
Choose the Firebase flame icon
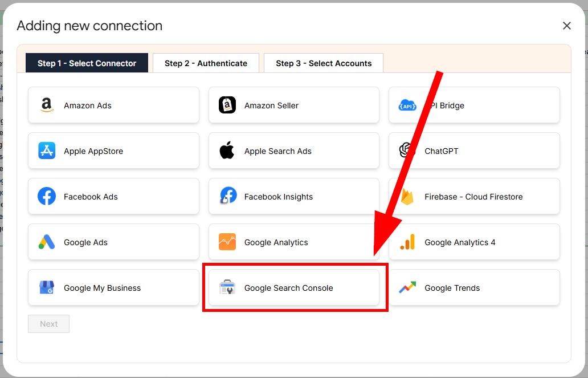407,196
